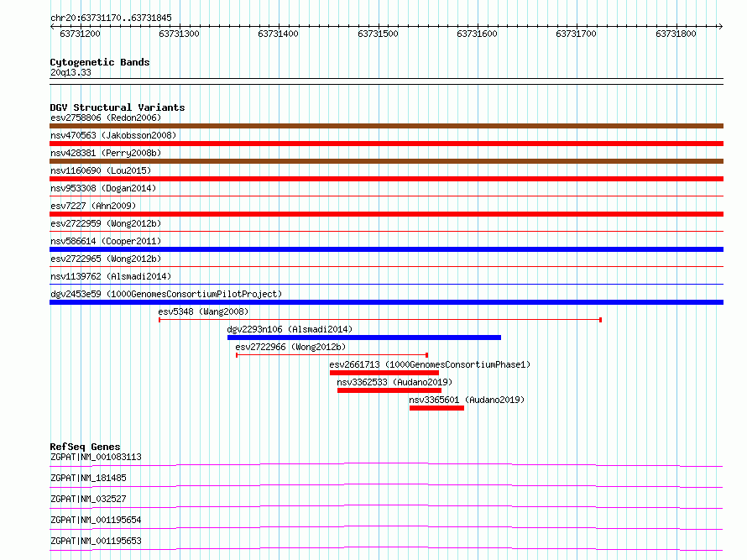Click ruler position 63731800

point(676,34)
